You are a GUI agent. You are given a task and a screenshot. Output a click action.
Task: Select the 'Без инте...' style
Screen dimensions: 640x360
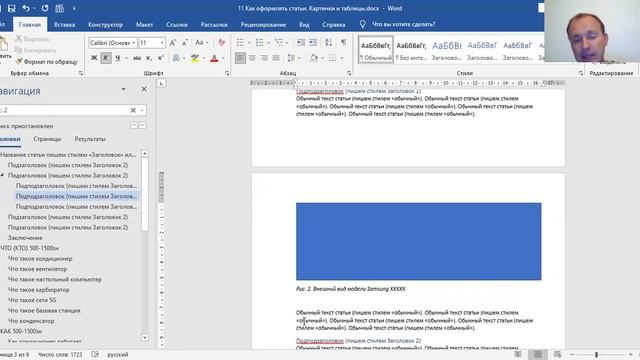pos(411,50)
